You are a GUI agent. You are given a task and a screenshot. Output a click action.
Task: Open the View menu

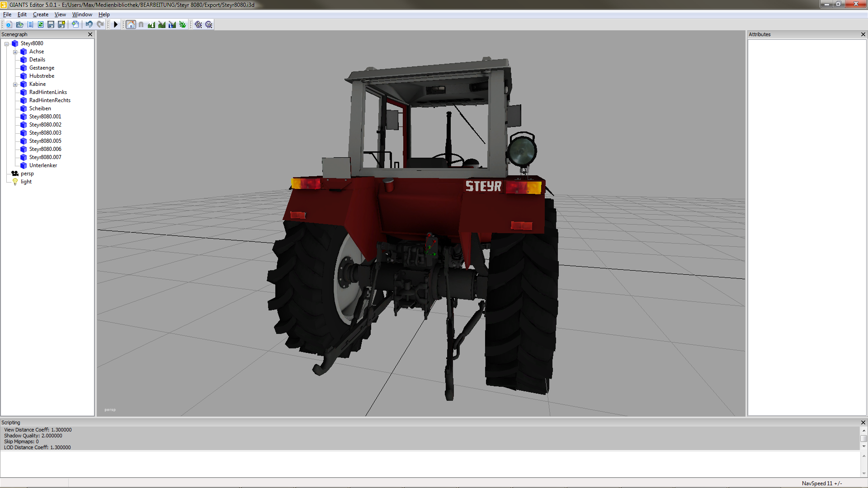[60, 14]
